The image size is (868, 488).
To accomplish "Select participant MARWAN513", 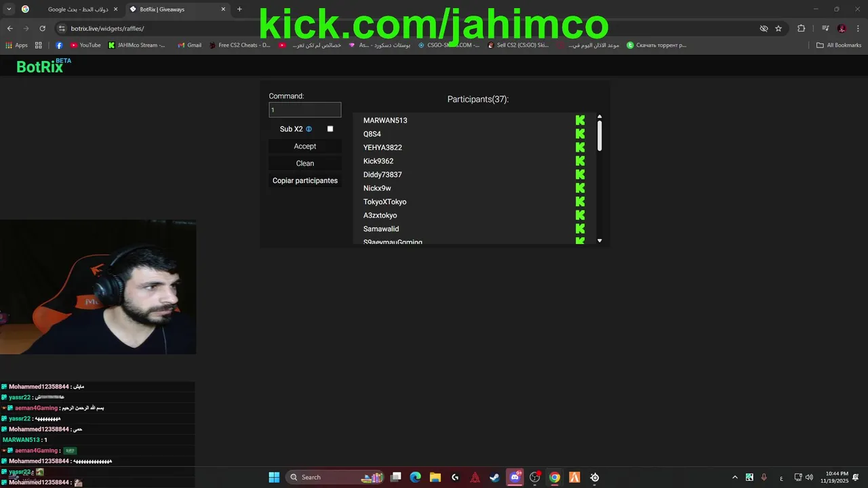I will [385, 121].
